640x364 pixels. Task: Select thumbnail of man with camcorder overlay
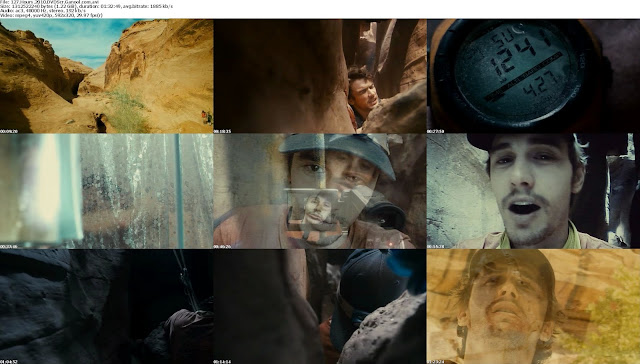(x=320, y=191)
